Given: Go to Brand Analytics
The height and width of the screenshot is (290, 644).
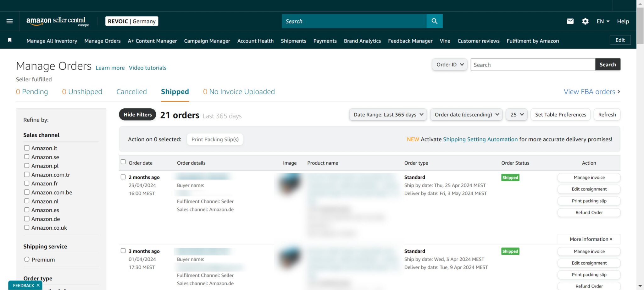Looking at the screenshot, I should pos(362,41).
